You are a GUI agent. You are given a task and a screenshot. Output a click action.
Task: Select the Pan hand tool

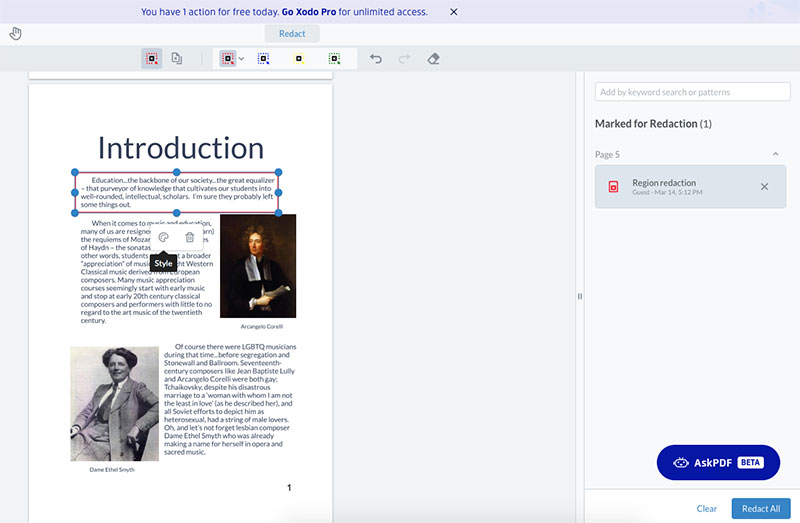pyautogui.click(x=15, y=34)
